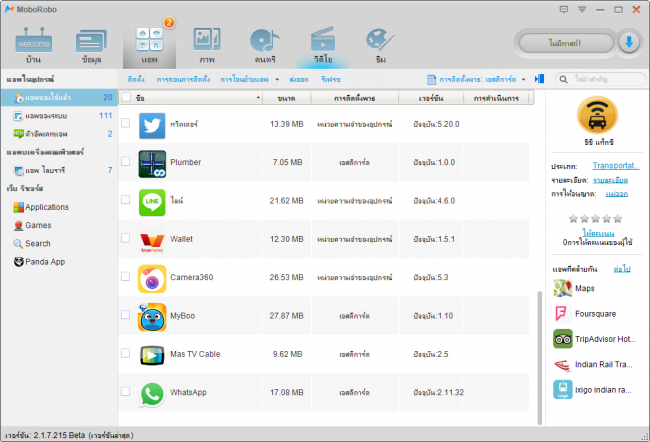Viewport: 650px width, 442px height.
Task: Click Export in the app toolbar
Action: pyautogui.click(x=299, y=79)
